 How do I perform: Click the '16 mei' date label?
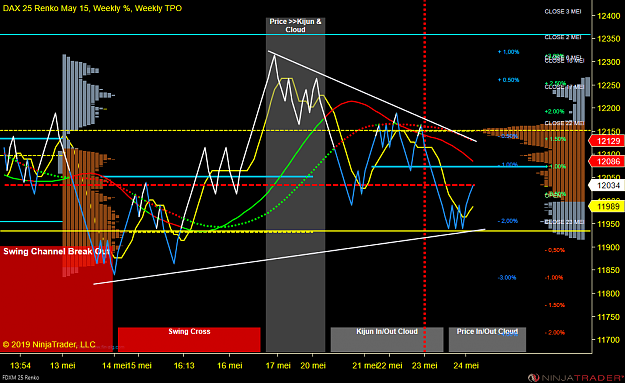pyautogui.click(x=230, y=365)
